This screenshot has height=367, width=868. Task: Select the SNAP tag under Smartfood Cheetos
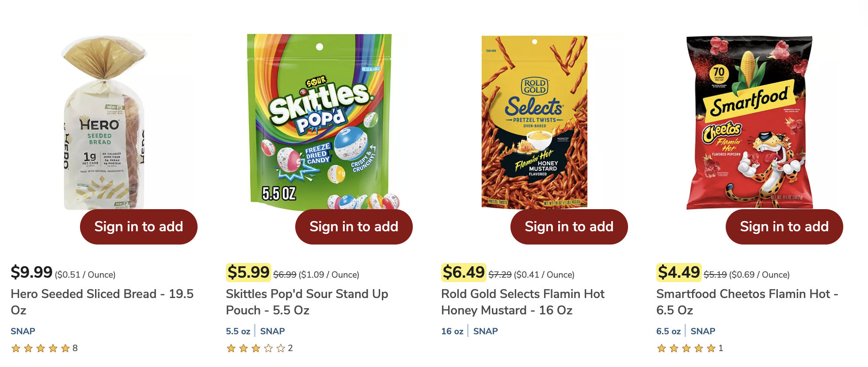(x=702, y=331)
